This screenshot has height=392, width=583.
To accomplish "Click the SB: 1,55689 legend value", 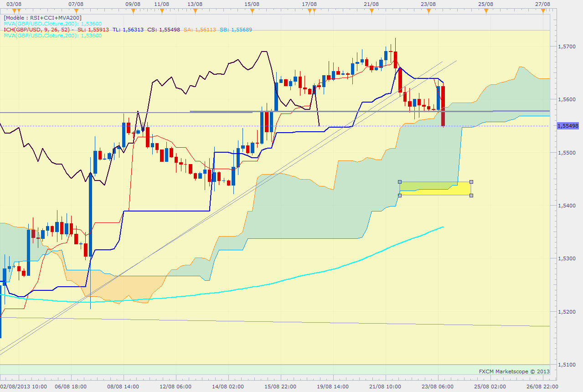I will [236, 30].
